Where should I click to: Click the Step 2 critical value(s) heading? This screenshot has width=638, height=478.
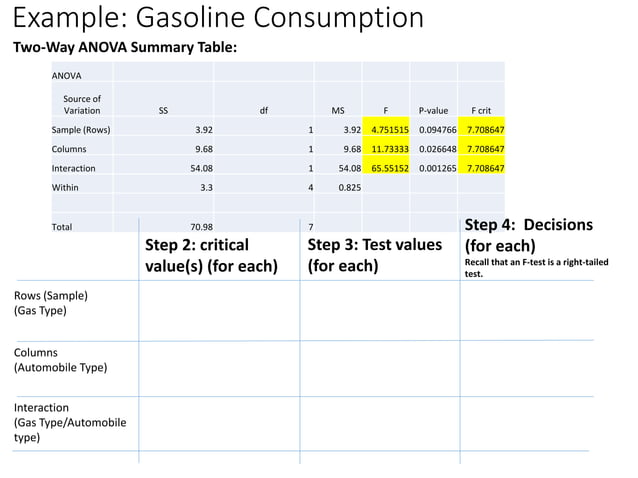tap(211, 255)
